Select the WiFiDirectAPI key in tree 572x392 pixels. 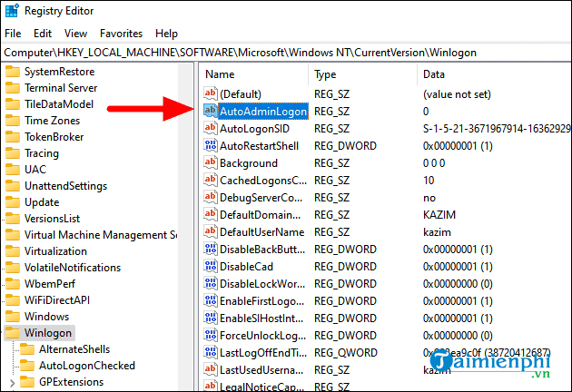click(57, 300)
